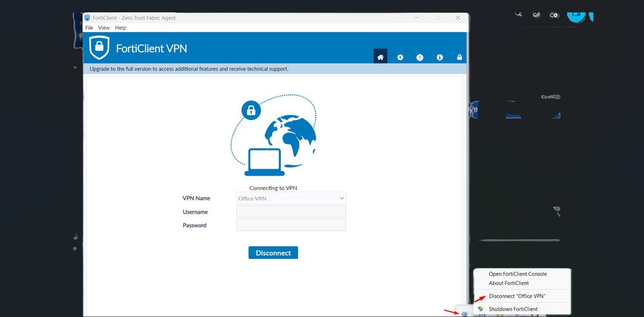Viewport: 644px width, 317px height.
Task: Click the search magnifier icon in background window
Action: coord(519,14)
